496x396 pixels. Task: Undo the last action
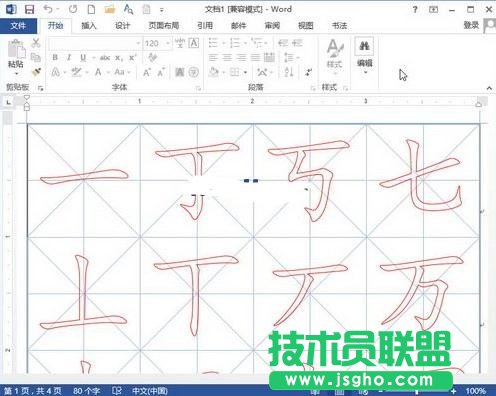tap(48, 9)
